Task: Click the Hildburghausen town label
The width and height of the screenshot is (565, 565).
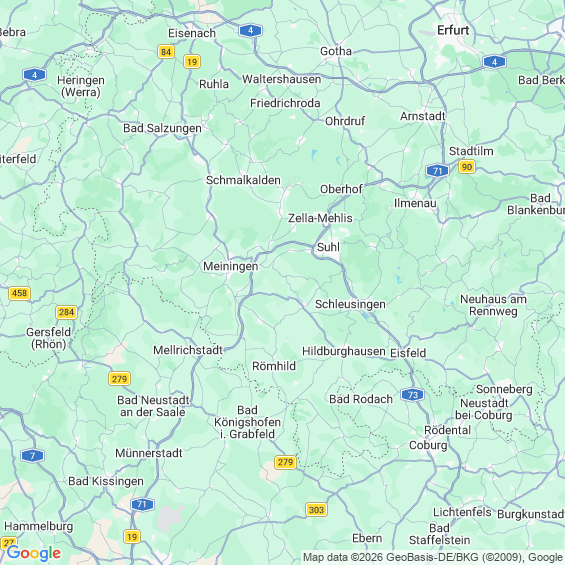Action: pos(344,351)
